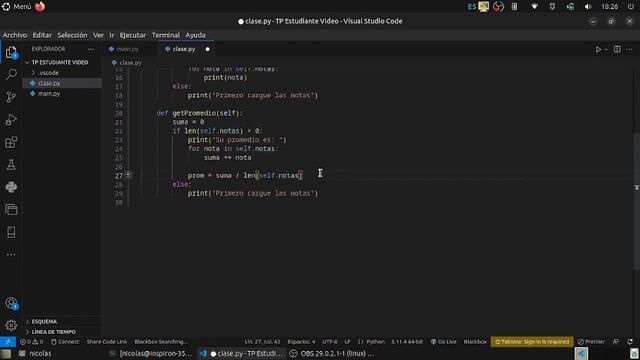Click clase.py breadcrumb above the editor
The height and width of the screenshot is (360, 640).
point(130,63)
